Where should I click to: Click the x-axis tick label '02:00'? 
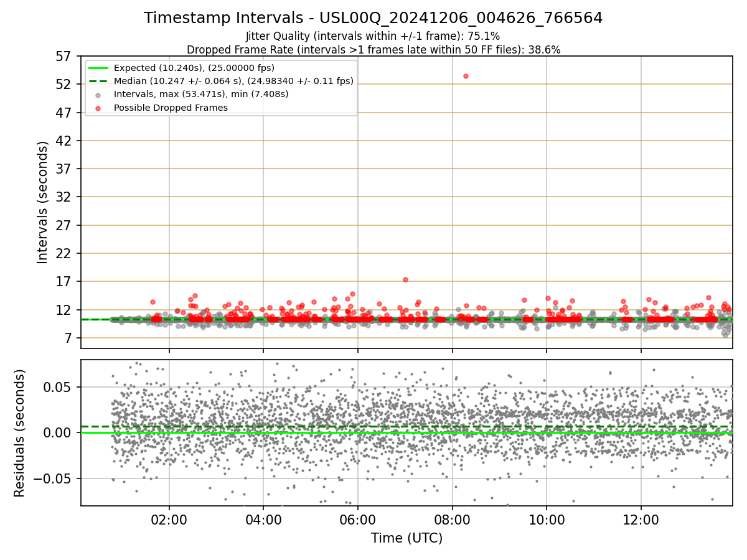169,520
